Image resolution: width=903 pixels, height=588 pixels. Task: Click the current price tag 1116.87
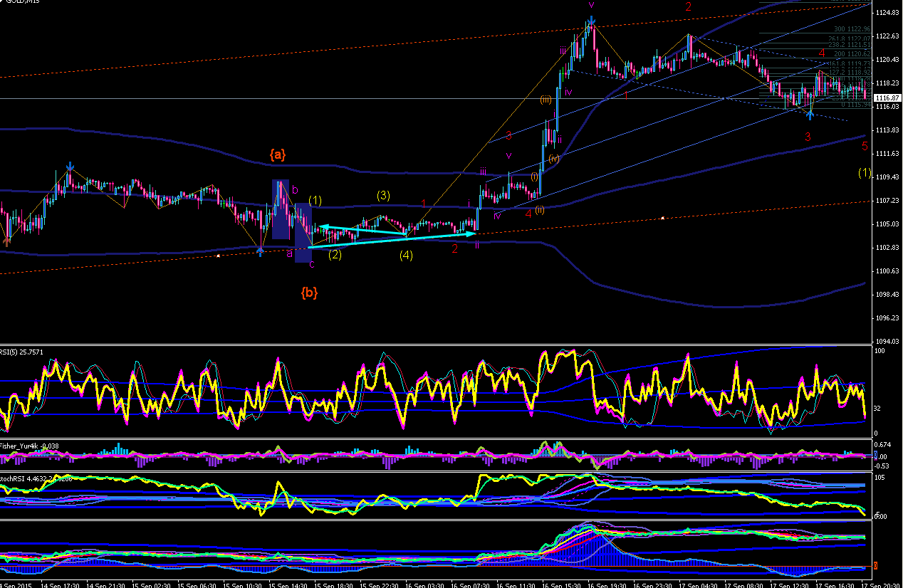(887, 98)
